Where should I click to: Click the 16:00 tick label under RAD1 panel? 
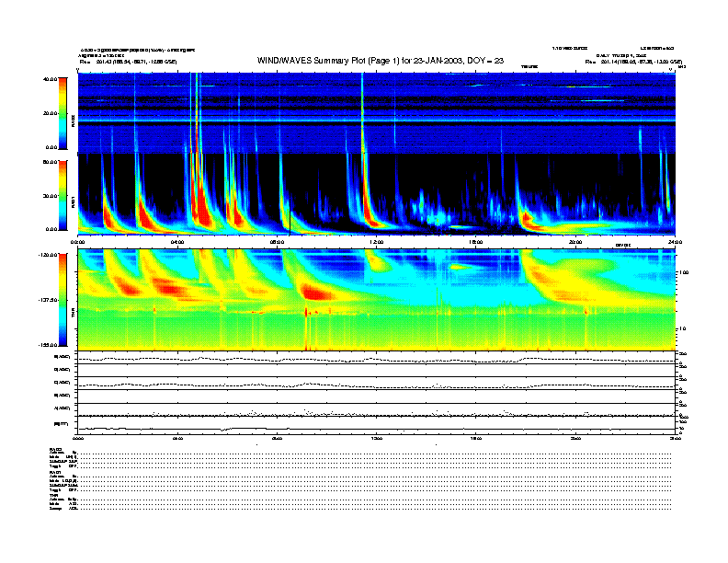[476, 242]
